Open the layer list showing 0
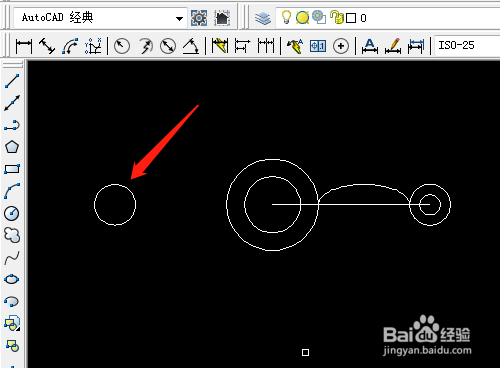 coord(388,18)
